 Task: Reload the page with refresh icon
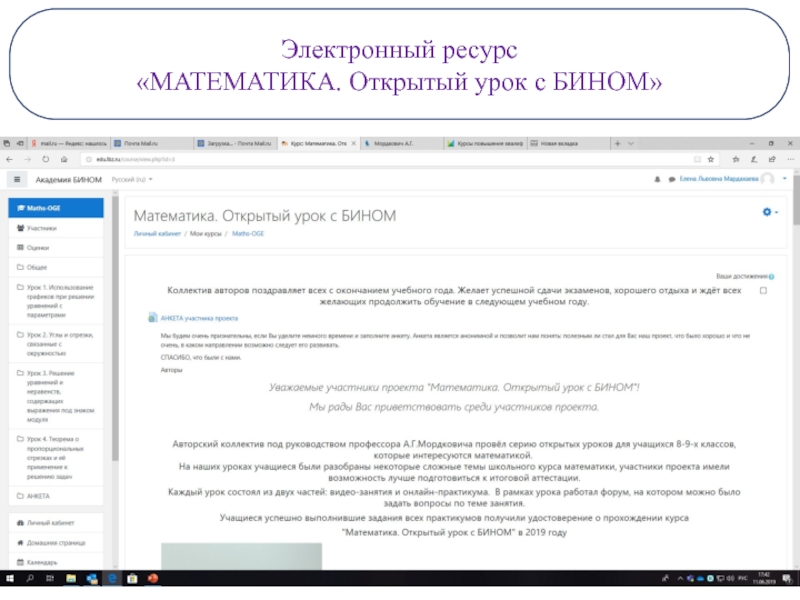[x=45, y=159]
